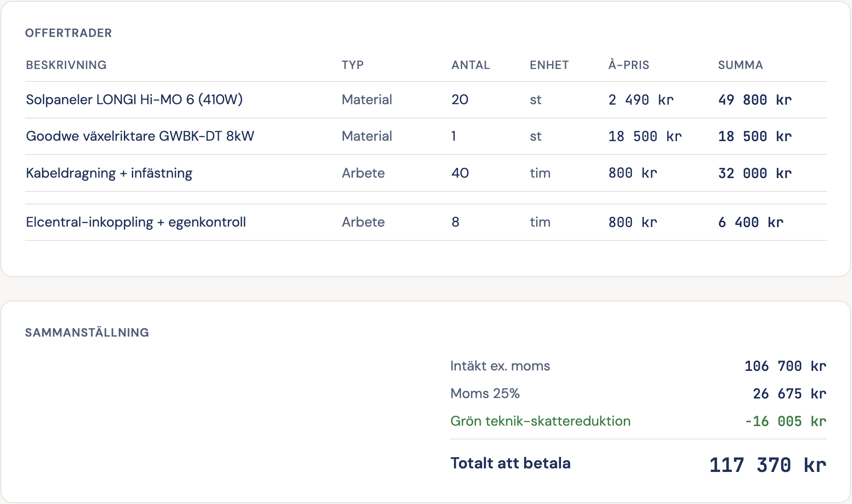
Task: Click quantity 40 in Kabeldragning row
Action: point(460,173)
